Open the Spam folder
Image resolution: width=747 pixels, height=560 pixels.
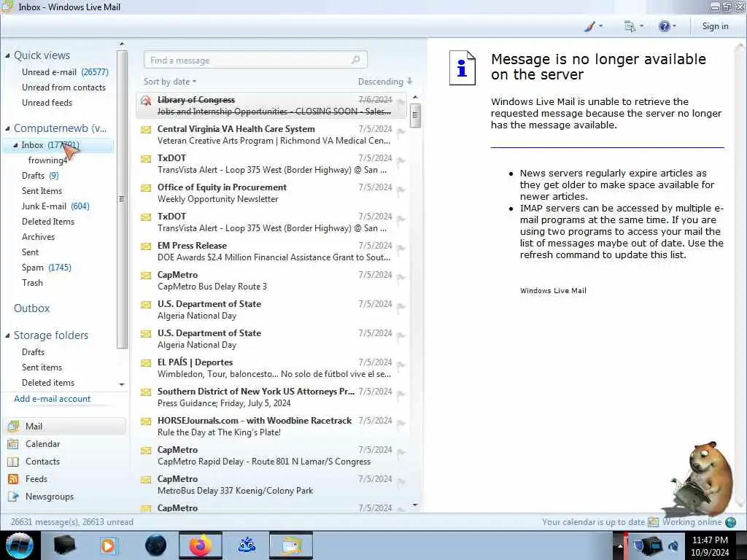click(x=46, y=268)
